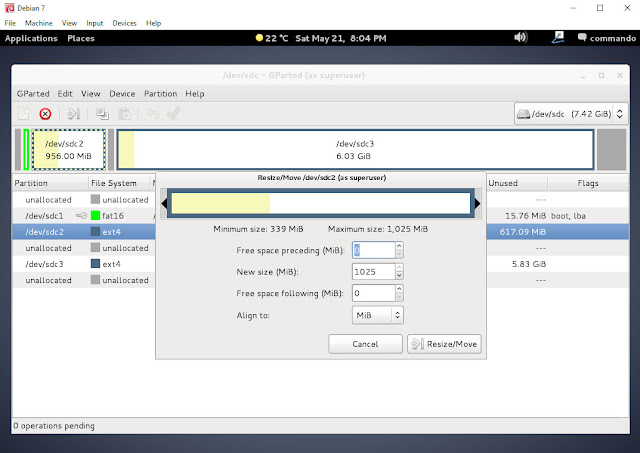Click the partition bar in Resize/Move dialog
Viewport: 640px width, 453px height.
321,203
